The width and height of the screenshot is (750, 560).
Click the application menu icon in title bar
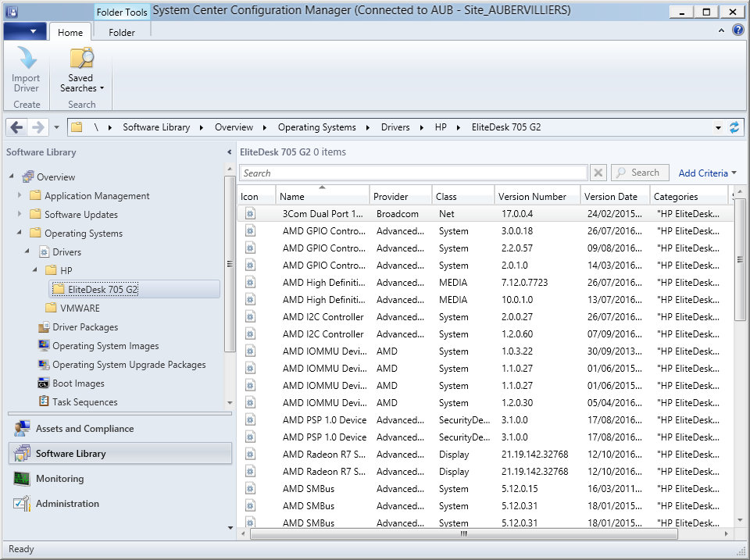click(12, 12)
